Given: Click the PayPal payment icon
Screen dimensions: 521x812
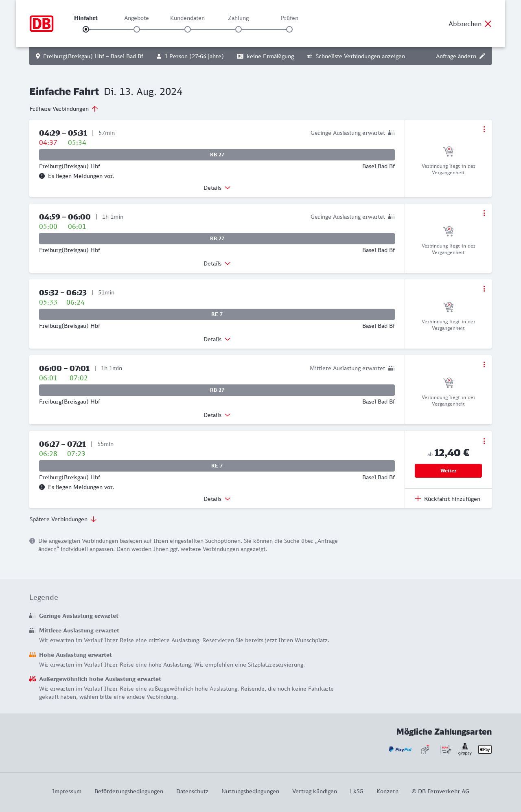Looking at the screenshot, I should 400,749.
